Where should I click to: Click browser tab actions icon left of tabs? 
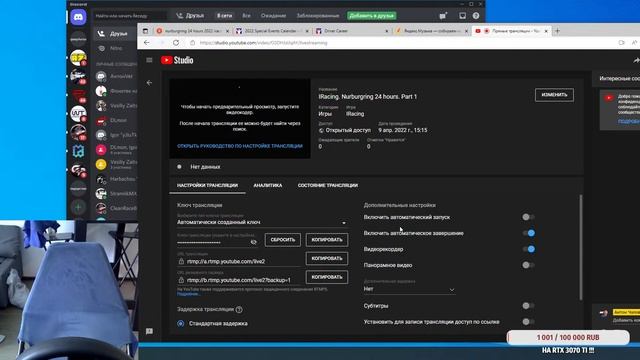click(145, 31)
